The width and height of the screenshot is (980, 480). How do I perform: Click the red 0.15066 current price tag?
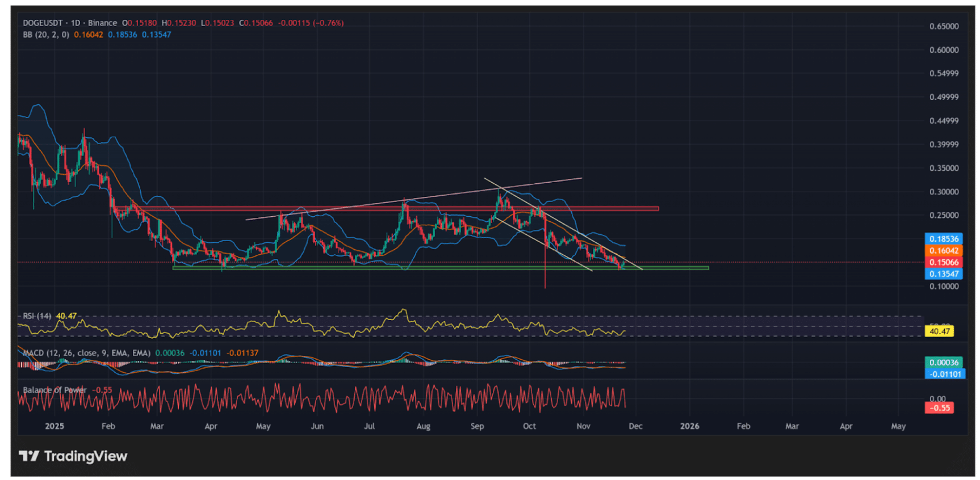(x=943, y=262)
